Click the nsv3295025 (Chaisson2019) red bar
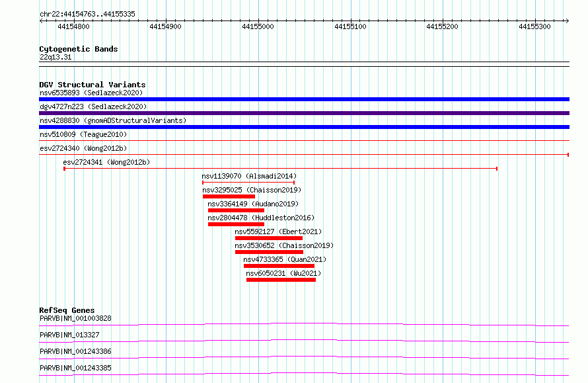The image size is (588, 383). tap(229, 196)
